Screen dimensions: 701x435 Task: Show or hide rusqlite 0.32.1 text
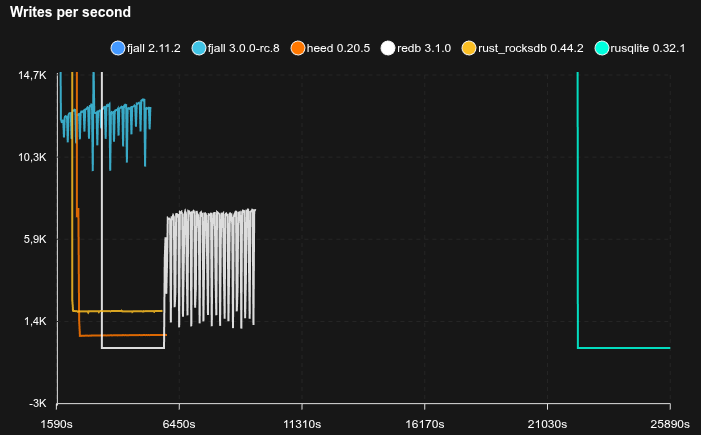(x=648, y=48)
